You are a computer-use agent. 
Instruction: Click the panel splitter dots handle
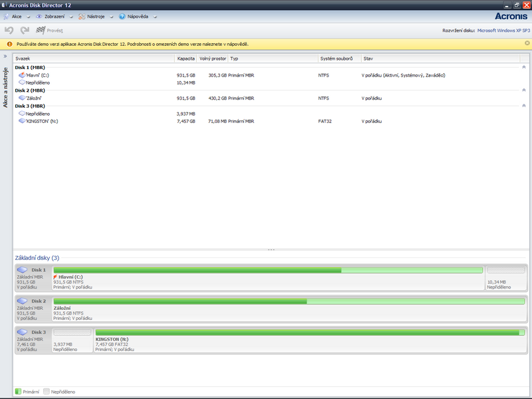click(271, 250)
